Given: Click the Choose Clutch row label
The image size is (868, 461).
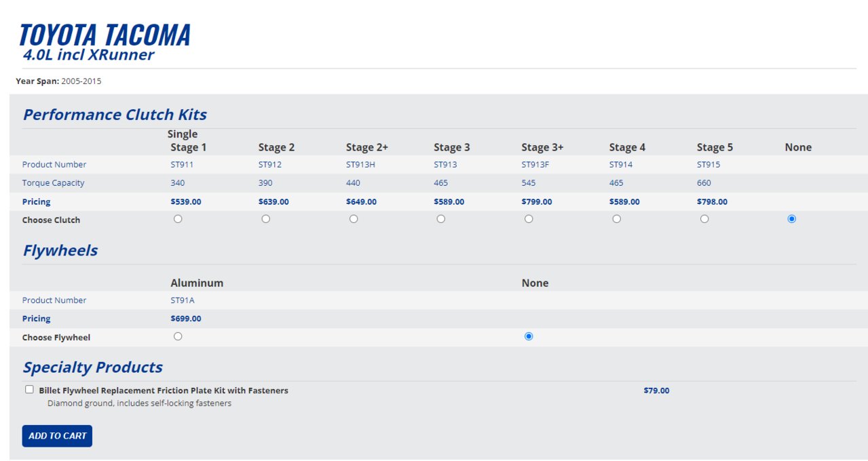Looking at the screenshot, I should (51, 220).
